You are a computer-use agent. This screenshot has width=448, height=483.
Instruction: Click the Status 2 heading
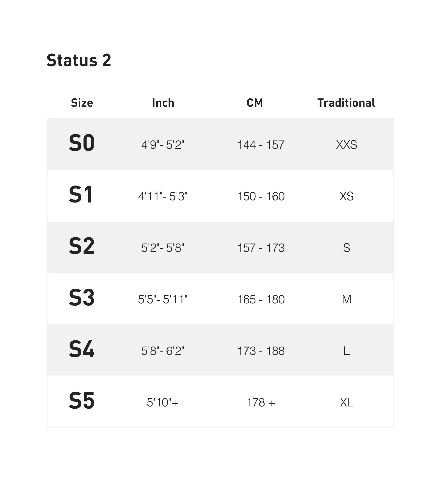79,60
